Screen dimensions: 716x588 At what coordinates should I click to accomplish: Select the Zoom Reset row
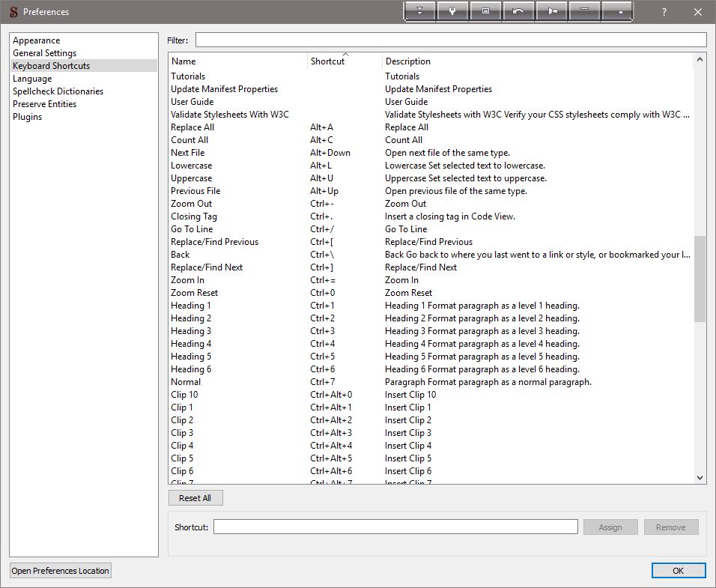coord(431,294)
